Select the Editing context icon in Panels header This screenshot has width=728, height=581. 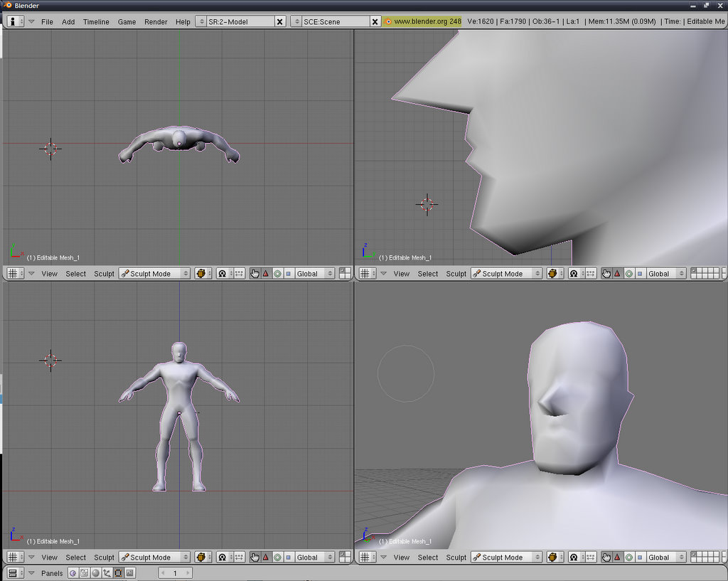(x=118, y=573)
